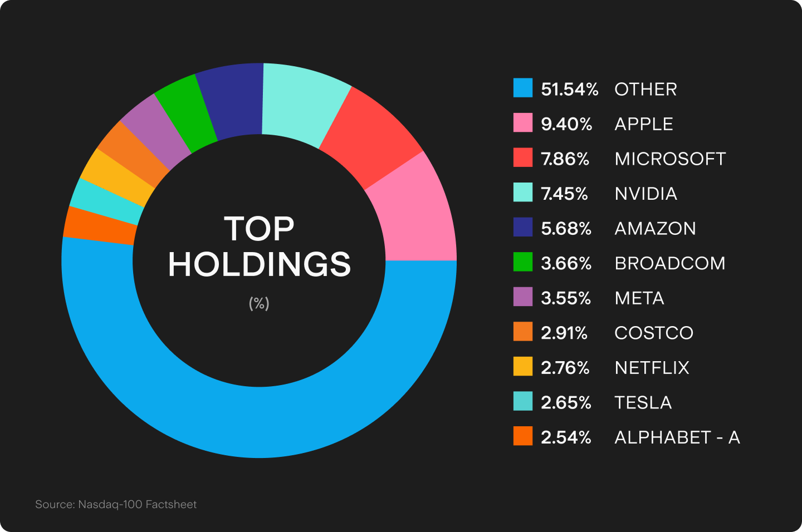Click the 51.54% value in legend

569,89
